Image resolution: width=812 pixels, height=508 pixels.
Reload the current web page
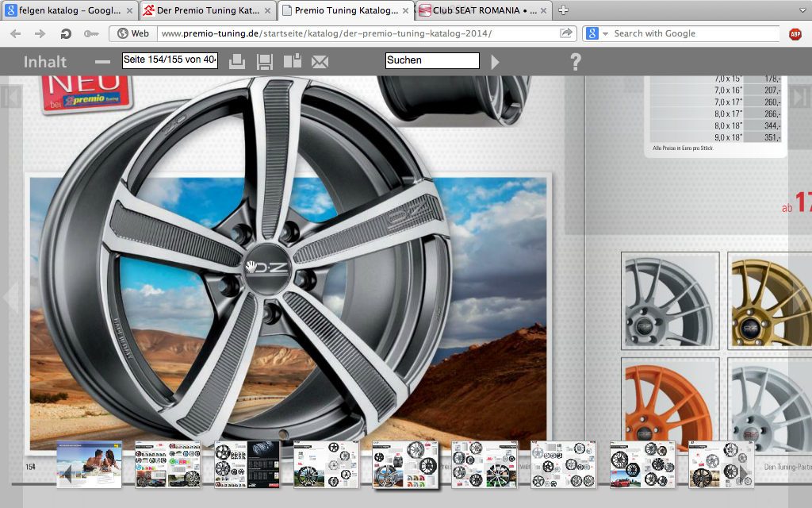tap(65, 33)
